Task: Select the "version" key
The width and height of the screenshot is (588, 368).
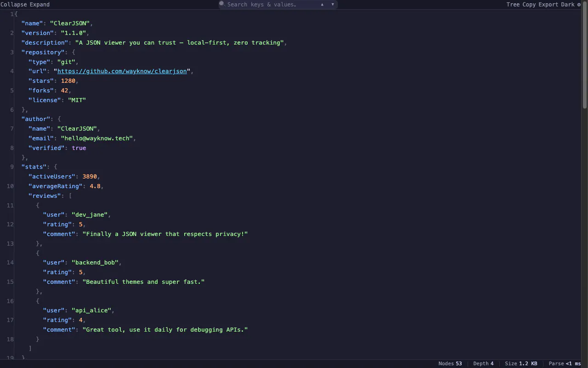Action: [38, 33]
